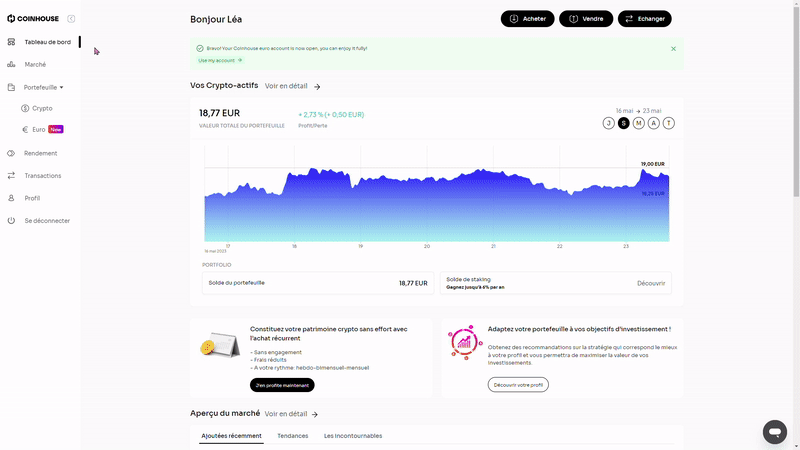Click the recurring purchase calendar illustration
Screen dimensions: 800x450
220,345
